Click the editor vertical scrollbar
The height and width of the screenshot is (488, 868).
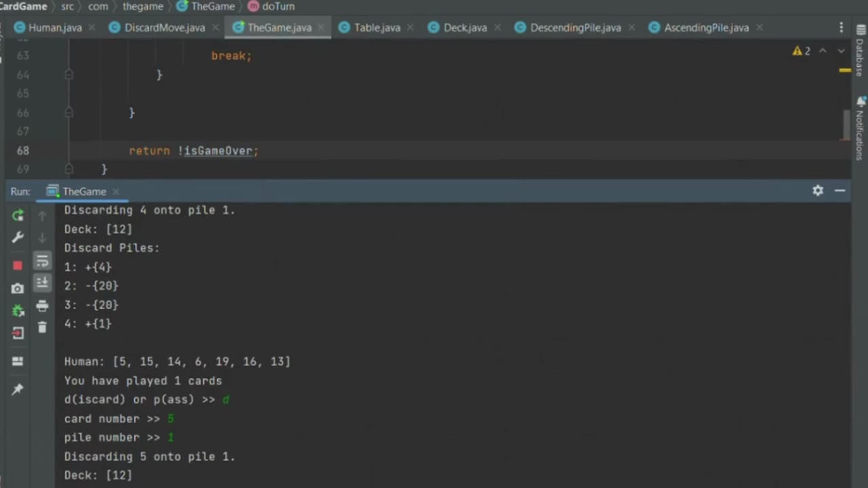(846, 125)
